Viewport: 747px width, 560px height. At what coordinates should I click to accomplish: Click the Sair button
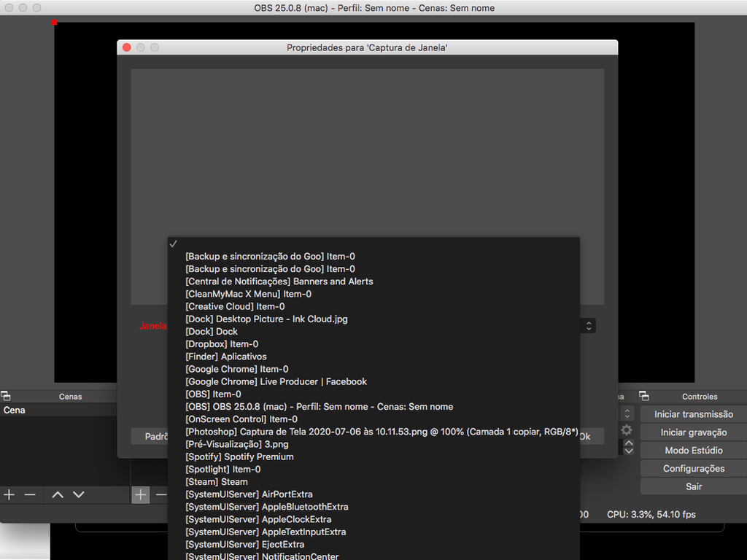pos(694,486)
